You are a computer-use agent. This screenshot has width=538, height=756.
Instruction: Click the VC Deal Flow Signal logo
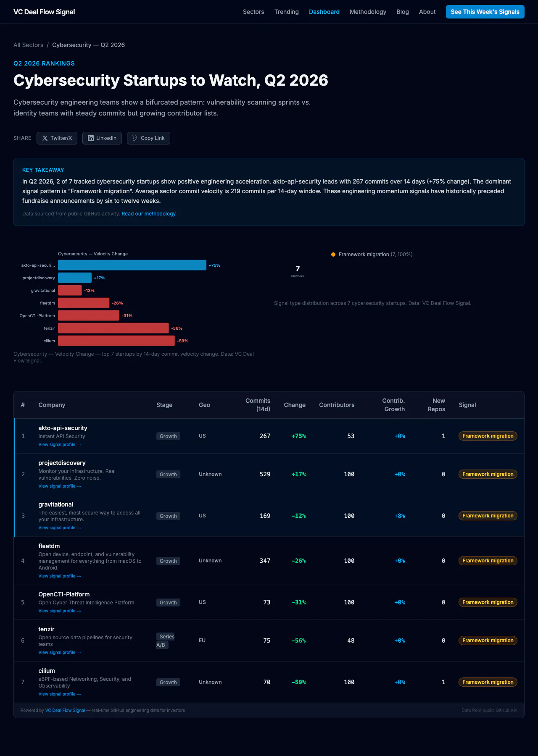tap(44, 12)
